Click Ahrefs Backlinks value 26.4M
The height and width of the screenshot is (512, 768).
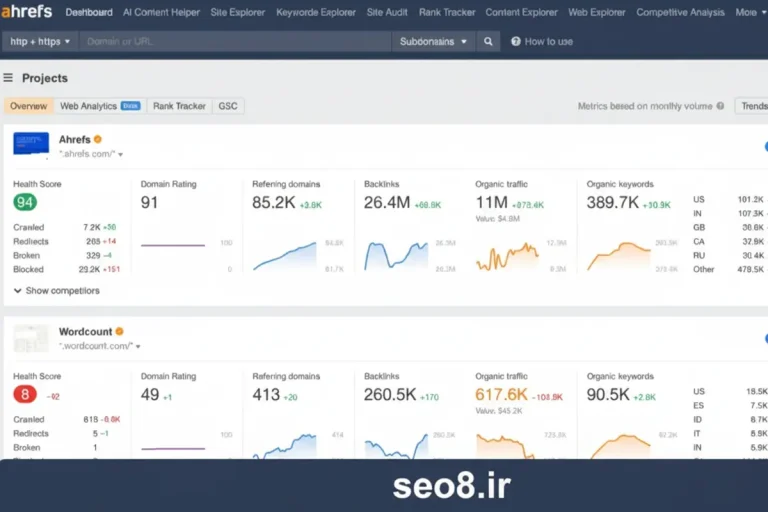coord(387,202)
